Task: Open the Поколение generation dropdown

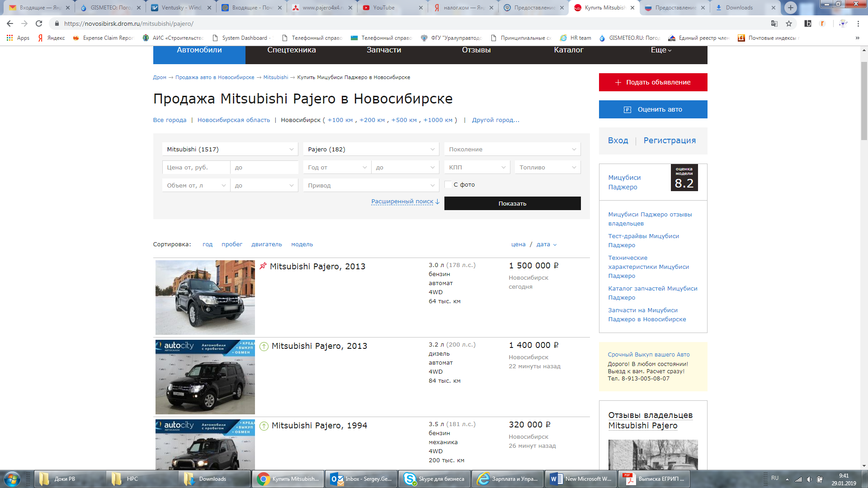Action: [x=512, y=149]
